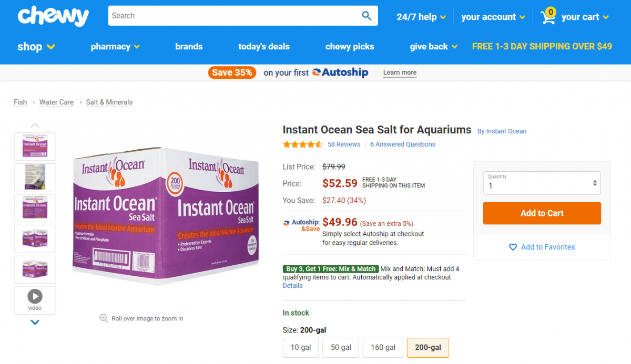Go to the brands menu item

point(189,47)
